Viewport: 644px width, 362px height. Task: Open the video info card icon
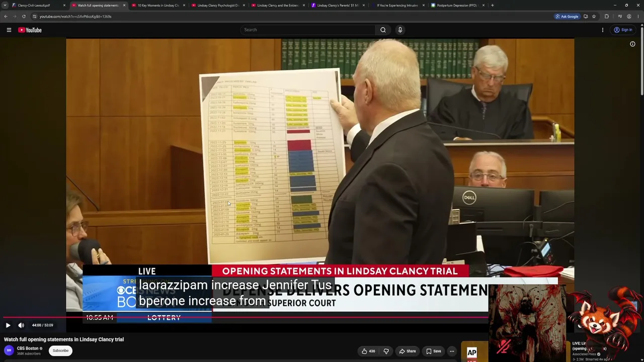[x=632, y=44]
